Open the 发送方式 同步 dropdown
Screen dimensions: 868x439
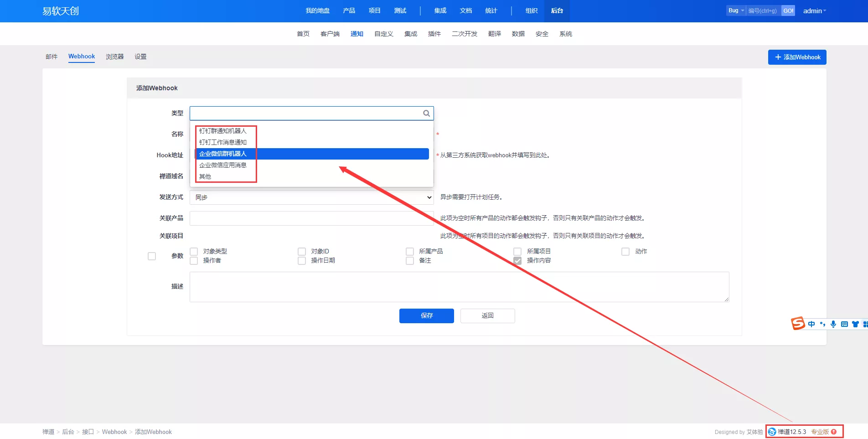coord(312,197)
